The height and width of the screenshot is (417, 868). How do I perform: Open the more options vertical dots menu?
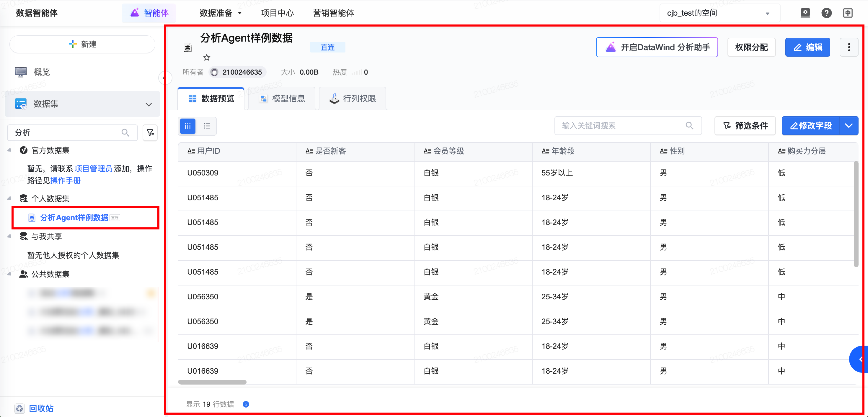[849, 47]
